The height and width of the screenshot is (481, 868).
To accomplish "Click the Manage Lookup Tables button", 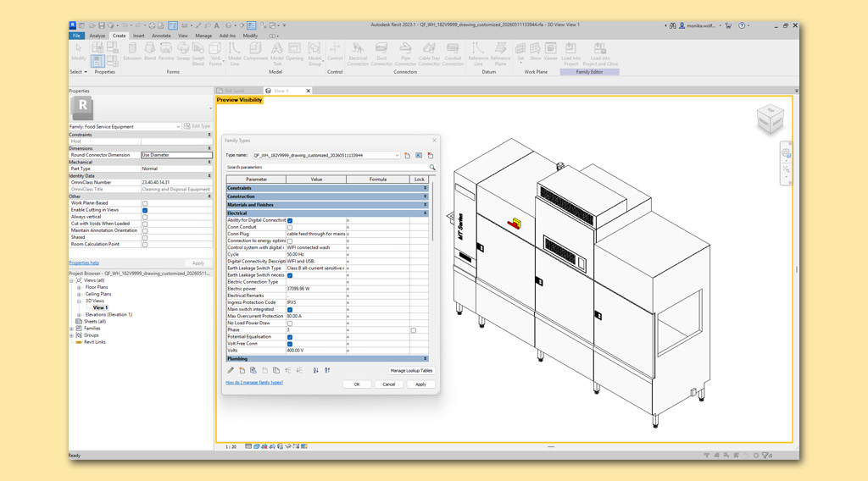I will click(411, 370).
